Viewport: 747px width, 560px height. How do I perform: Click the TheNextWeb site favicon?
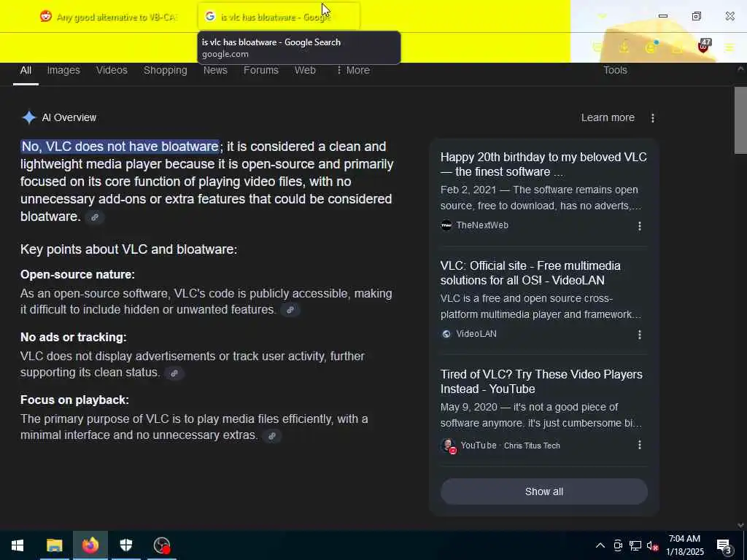click(x=446, y=225)
